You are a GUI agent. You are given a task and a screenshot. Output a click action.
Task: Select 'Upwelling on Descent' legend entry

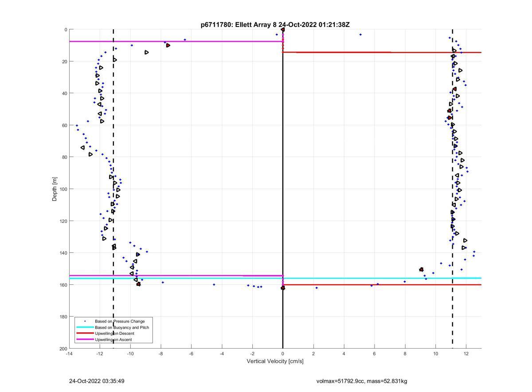click(x=114, y=334)
